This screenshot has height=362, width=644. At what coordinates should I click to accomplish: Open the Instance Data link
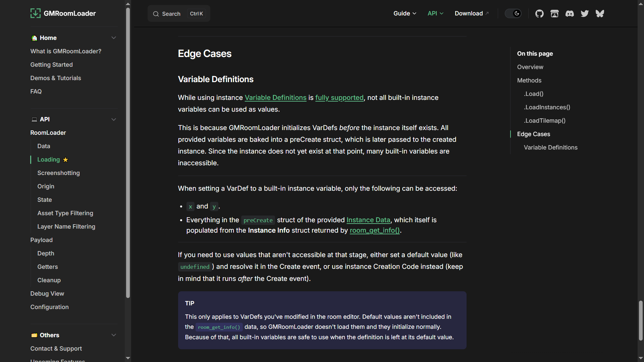(x=368, y=220)
